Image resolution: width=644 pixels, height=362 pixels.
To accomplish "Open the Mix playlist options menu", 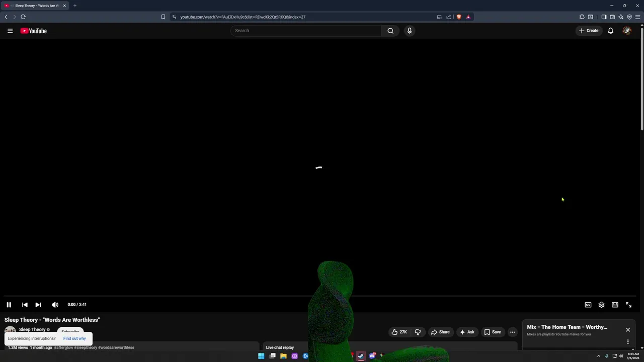I will (x=628, y=342).
